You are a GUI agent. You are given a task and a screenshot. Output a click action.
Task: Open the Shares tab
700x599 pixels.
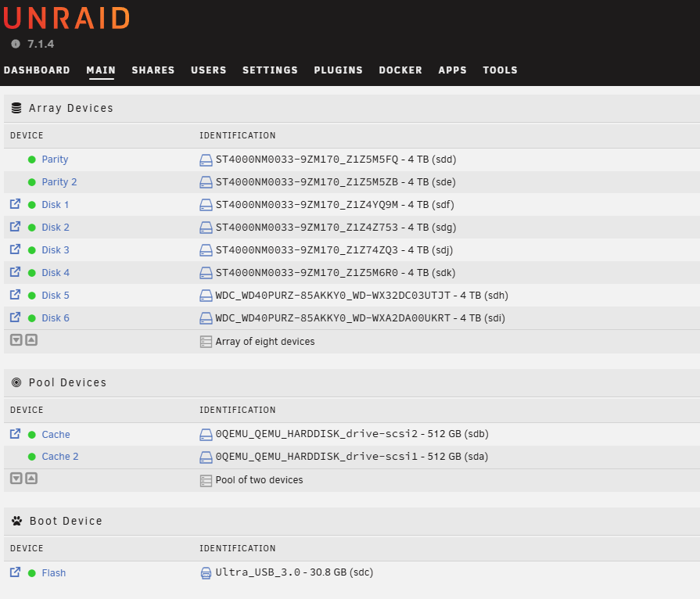click(153, 70)
